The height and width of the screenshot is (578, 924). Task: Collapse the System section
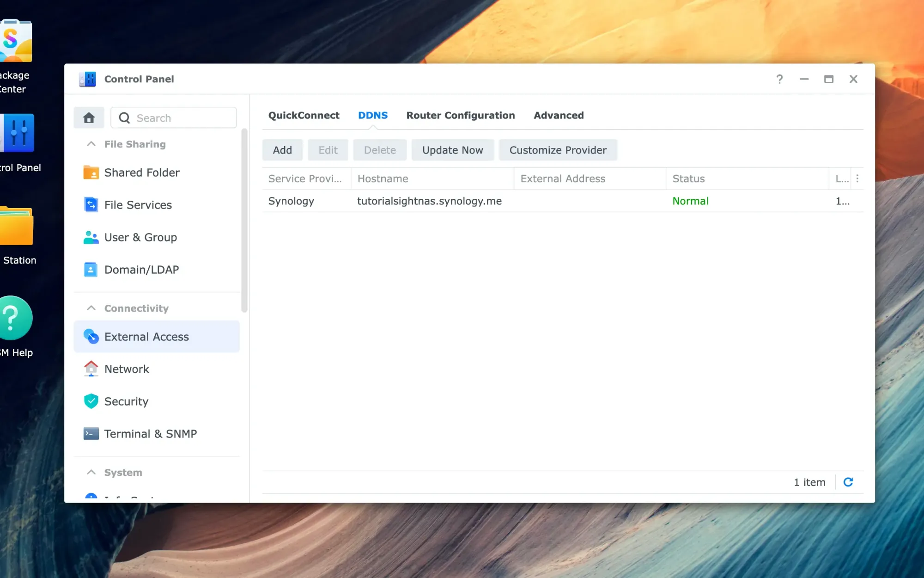pyautogui.click(x=91, y=472)
